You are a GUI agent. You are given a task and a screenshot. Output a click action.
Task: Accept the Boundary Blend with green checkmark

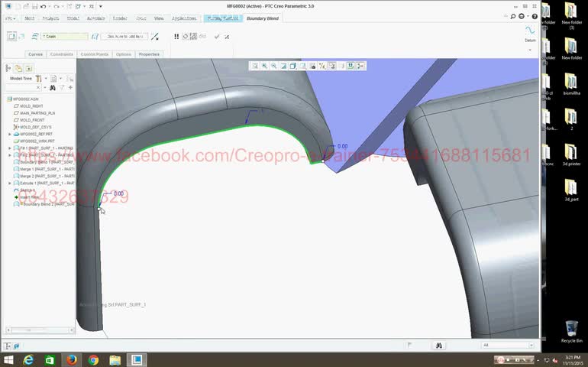217,37
